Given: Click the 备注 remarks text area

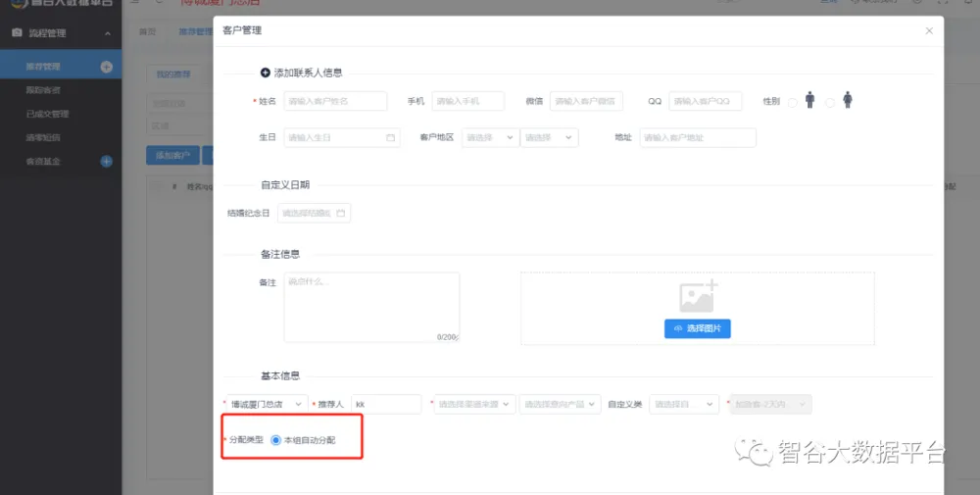Looking at the screenshot, I should point(371,307).
